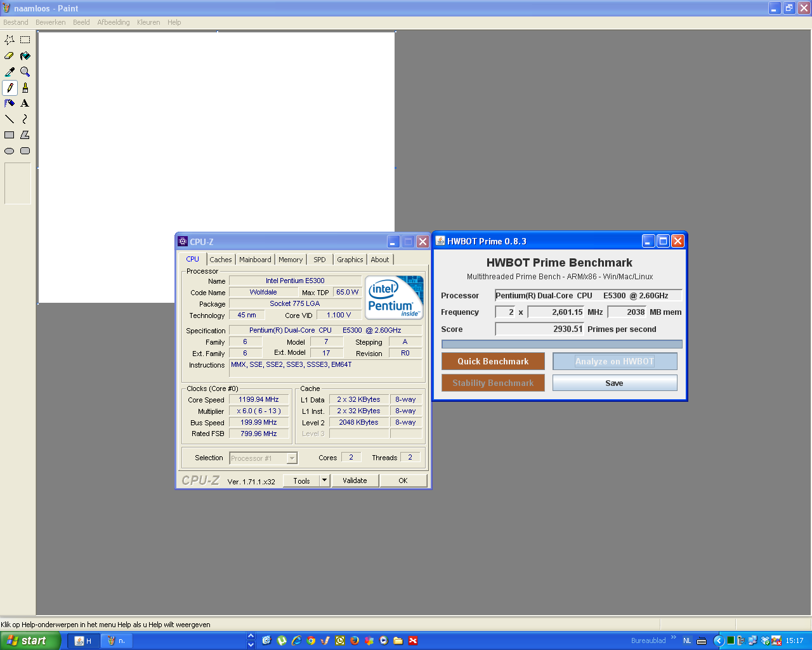Select the Free-Form Select tool in Paint
Screen dimensions: 812x650
pyautogui.click(x=10, y=39)
